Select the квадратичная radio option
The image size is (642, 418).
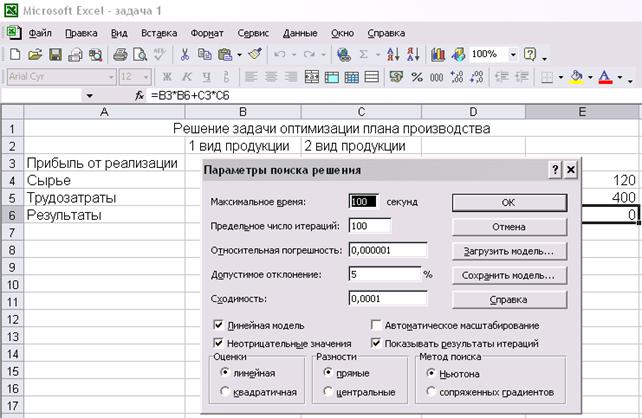[x=225, y=391]
